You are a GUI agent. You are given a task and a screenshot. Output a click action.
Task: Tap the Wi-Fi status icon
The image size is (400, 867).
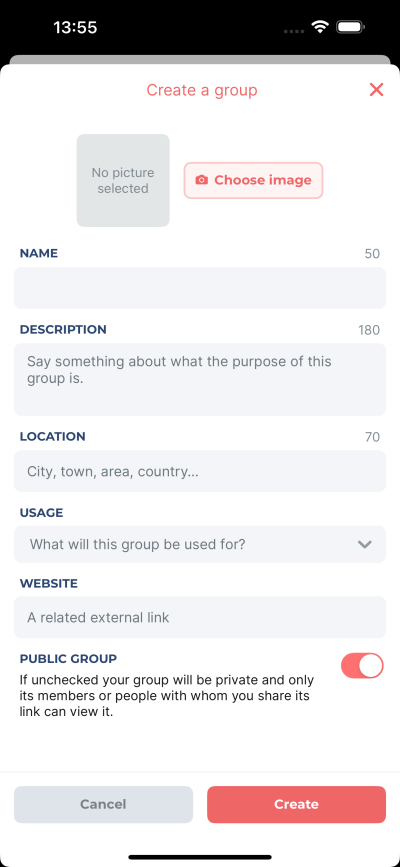(x=320, y=27)
